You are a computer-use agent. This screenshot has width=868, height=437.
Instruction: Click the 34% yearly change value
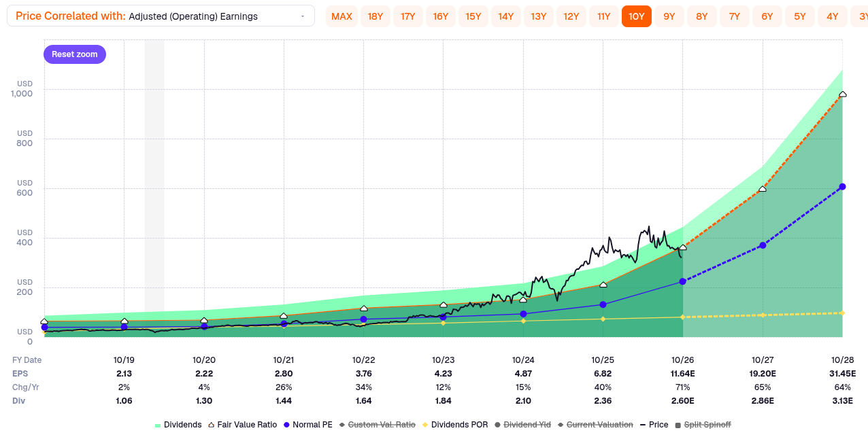(x=364, y=387)
